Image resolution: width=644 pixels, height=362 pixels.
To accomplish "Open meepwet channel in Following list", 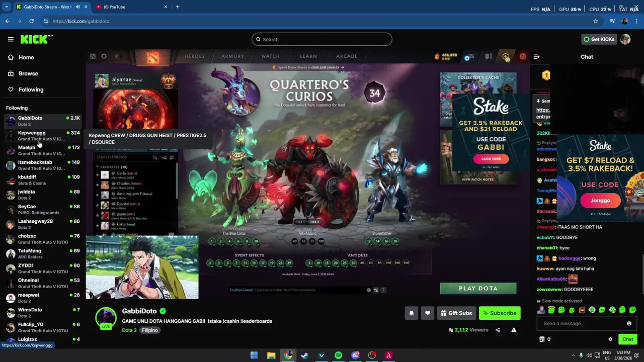I will point(42,298).
